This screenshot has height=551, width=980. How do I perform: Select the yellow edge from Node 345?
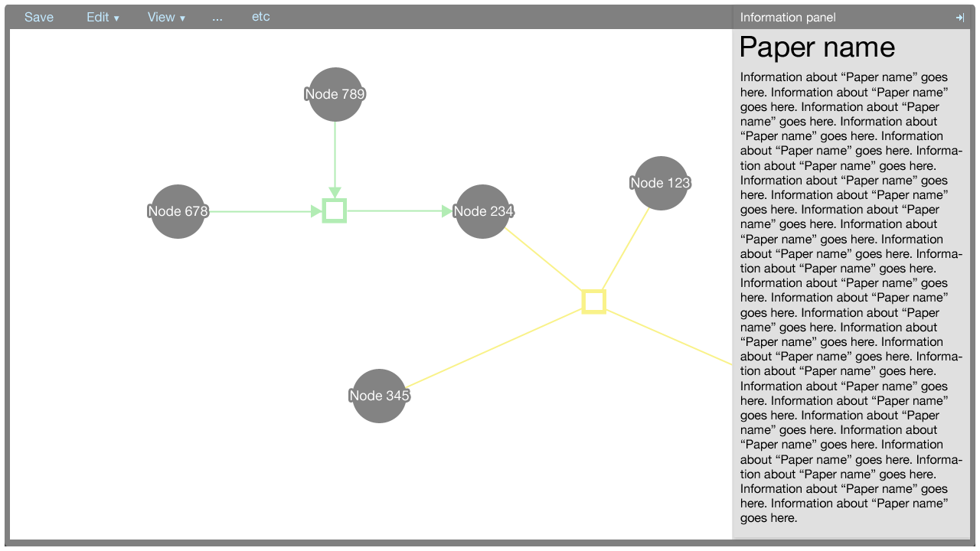click(x=494, y=348)
